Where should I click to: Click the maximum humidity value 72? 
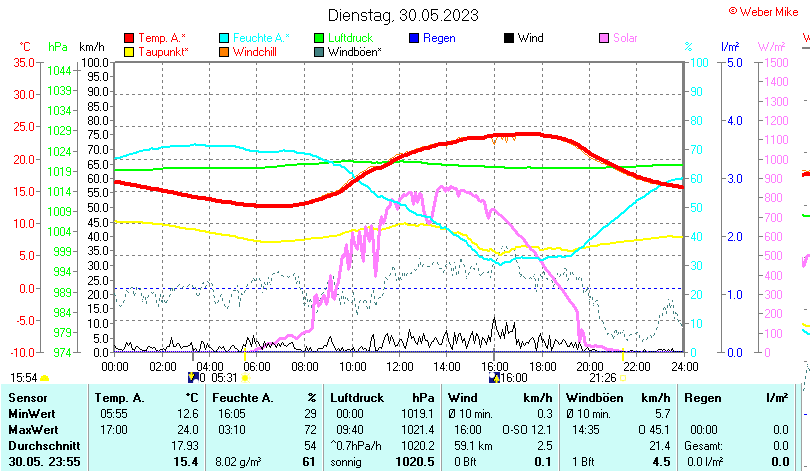click(310, 430)
